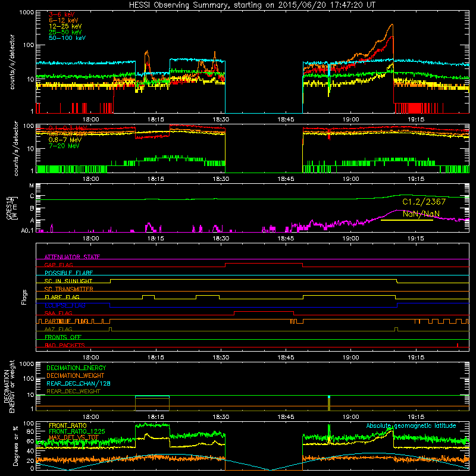Click the SC_IN_SUNLIGHT flag label
Image resolution: width=476 pixels, height=476 pixels.
coord(68,281)
